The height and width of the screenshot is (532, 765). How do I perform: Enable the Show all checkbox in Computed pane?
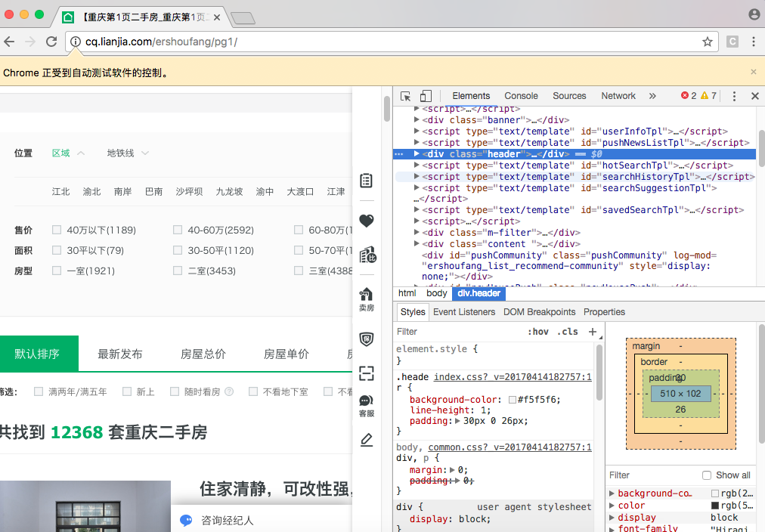click(x=707, y=475)
